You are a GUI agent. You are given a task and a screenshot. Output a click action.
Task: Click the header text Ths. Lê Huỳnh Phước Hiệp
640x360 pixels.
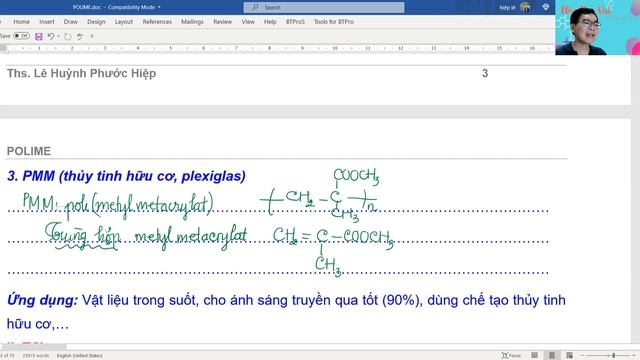click(x=81, y=73)
